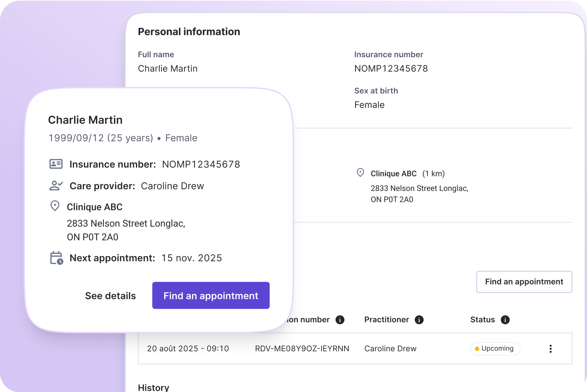Click the 20 août 2025 - 09:10 appointment date

188,349
